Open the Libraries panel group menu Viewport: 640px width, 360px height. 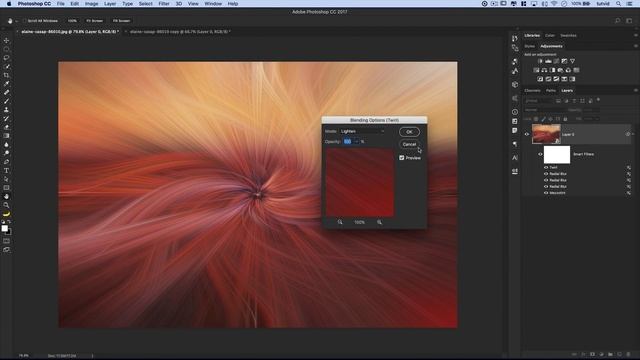(636, 36)
